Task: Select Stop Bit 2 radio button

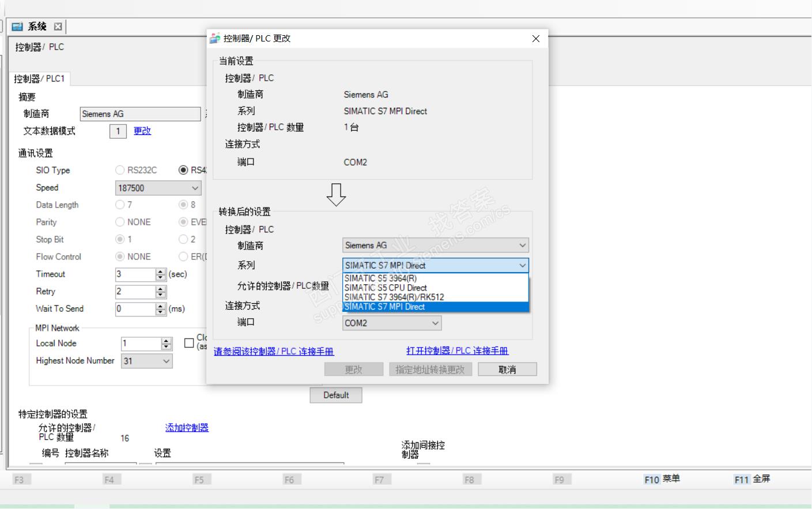Action: coord(183,239)
